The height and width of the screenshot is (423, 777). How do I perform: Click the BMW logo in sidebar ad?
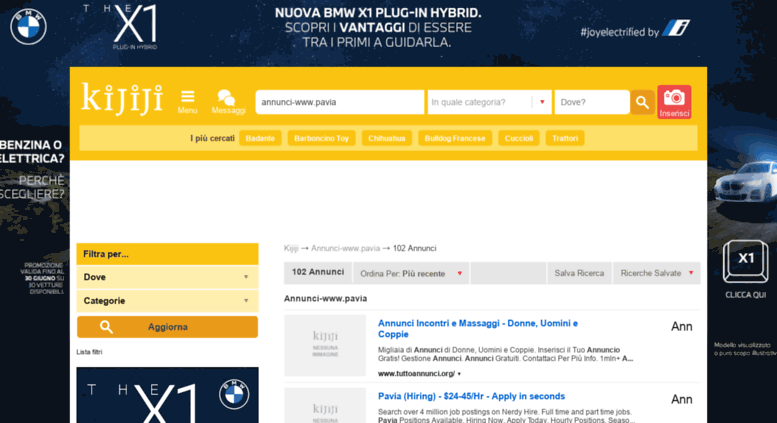coord(234,394)
